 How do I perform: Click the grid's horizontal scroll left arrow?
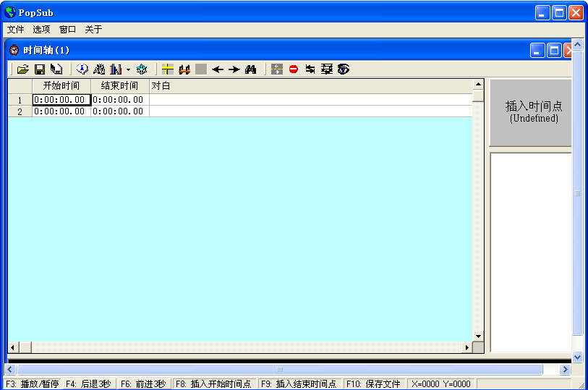click(13, 347)
